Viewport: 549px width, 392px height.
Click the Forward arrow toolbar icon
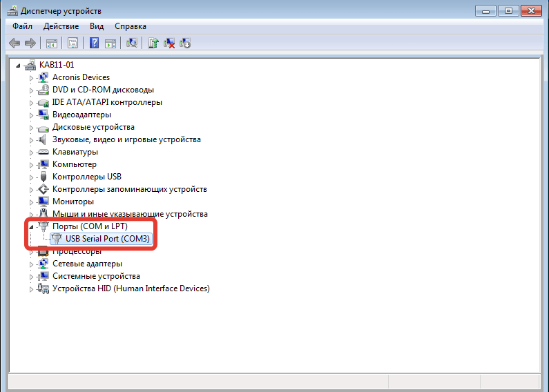point(30,43)
